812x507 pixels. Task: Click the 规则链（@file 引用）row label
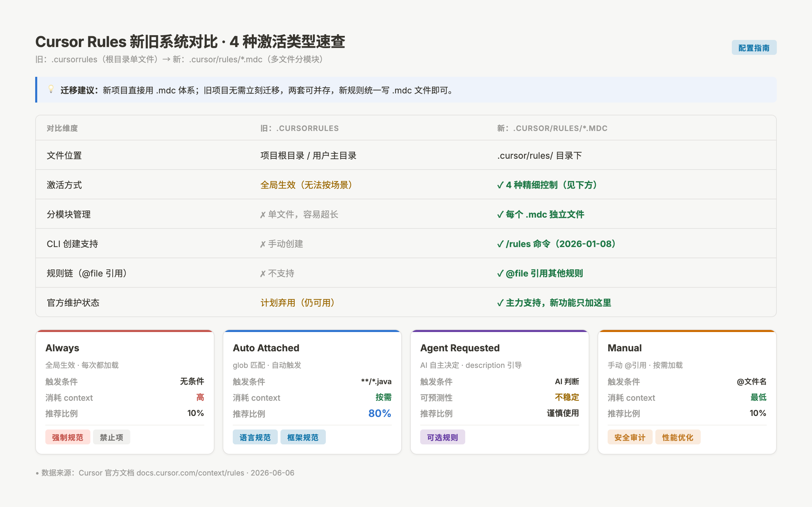(87, 273)
